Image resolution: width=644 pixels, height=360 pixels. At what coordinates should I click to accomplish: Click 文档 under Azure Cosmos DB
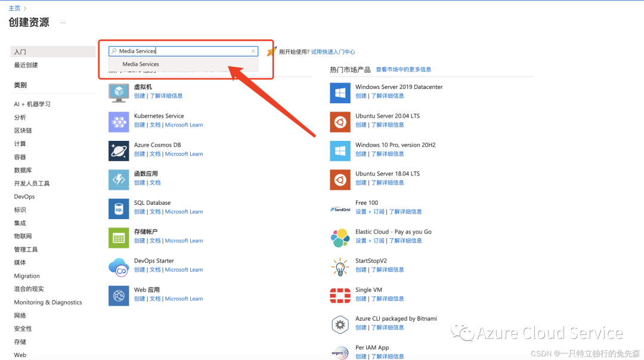(x=155, y=154)
